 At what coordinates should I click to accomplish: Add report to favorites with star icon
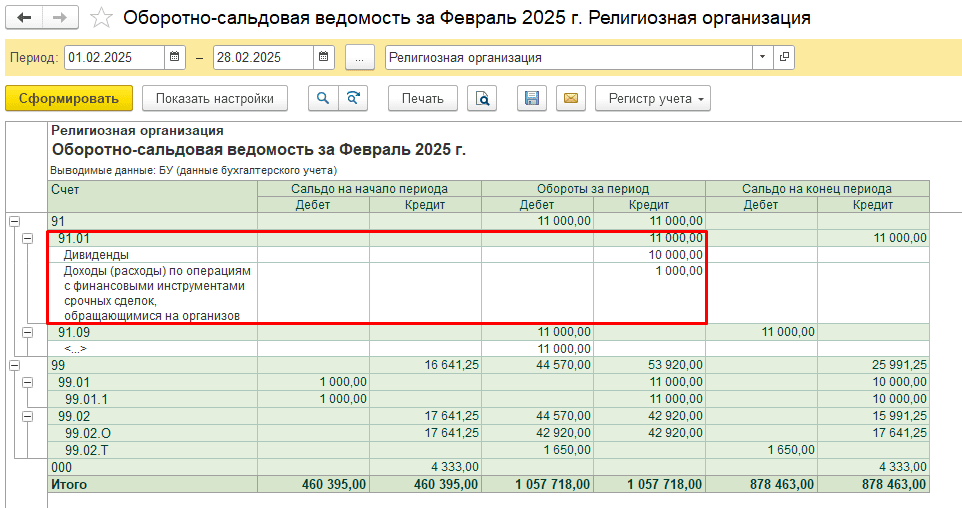100,18
